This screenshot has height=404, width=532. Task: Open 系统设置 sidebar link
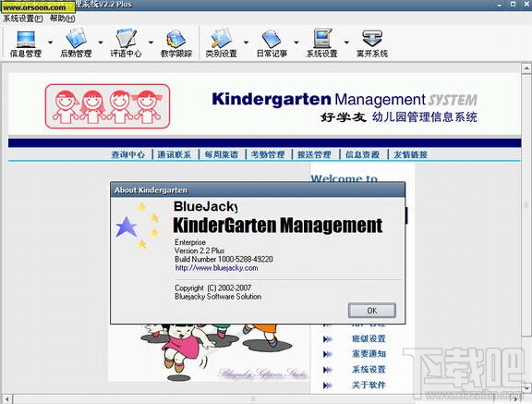(x=369, y=370)
